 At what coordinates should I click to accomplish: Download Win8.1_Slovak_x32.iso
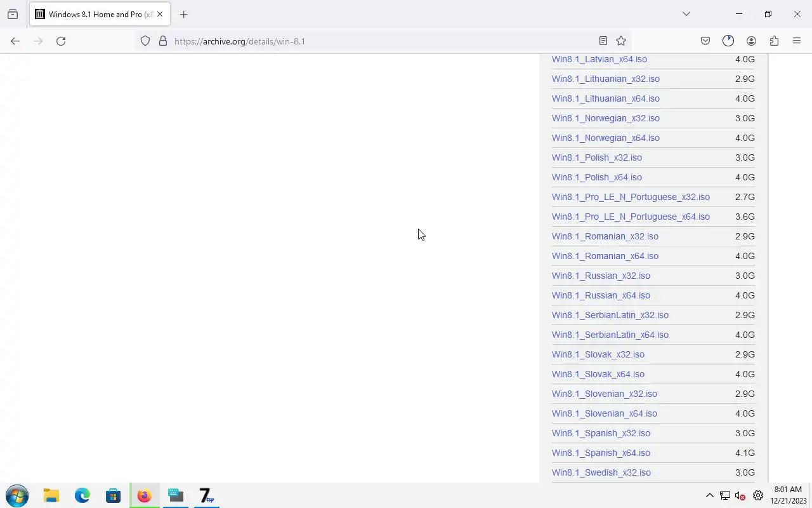point(598,354)
